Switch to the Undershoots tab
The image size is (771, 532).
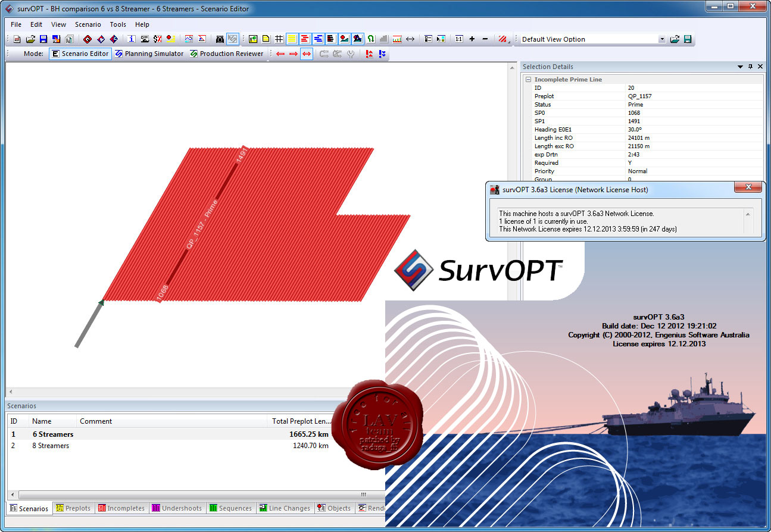click(177, 508)
